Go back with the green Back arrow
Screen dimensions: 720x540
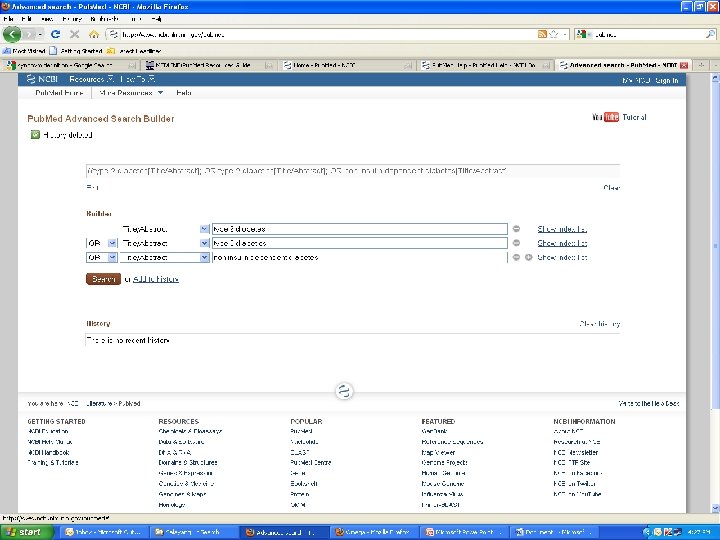[x=11, y=34]
